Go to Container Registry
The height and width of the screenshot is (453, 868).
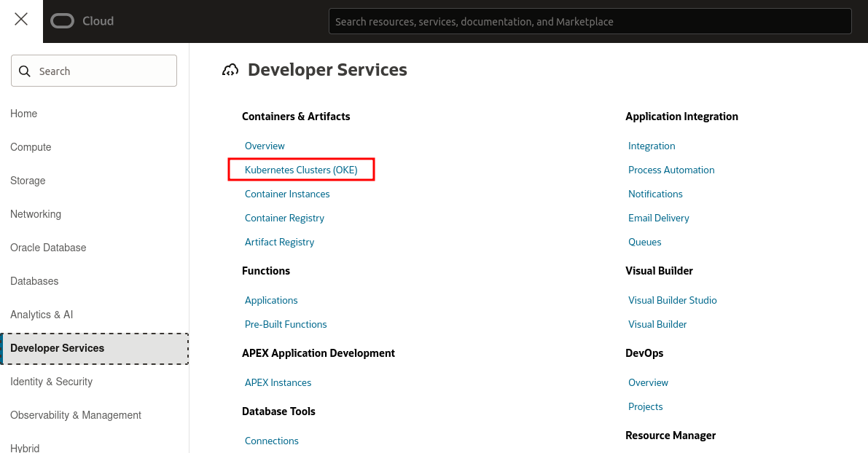point(284,218)
